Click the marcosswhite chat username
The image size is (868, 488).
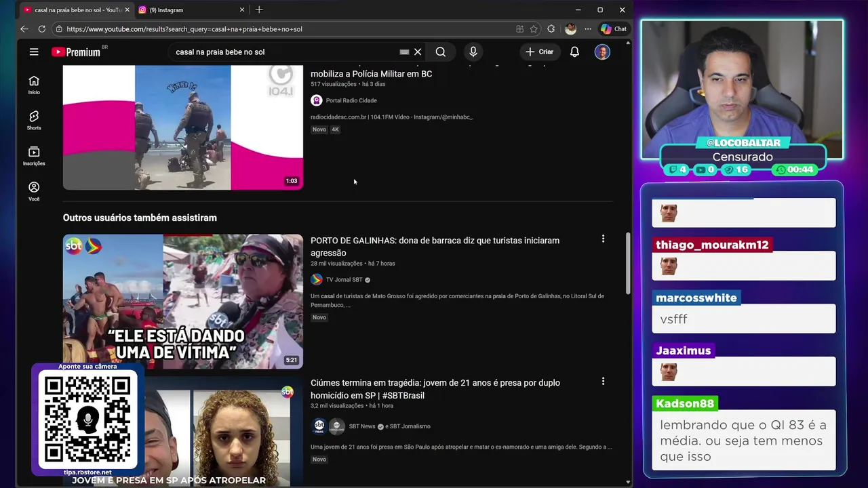pos(696,298)
